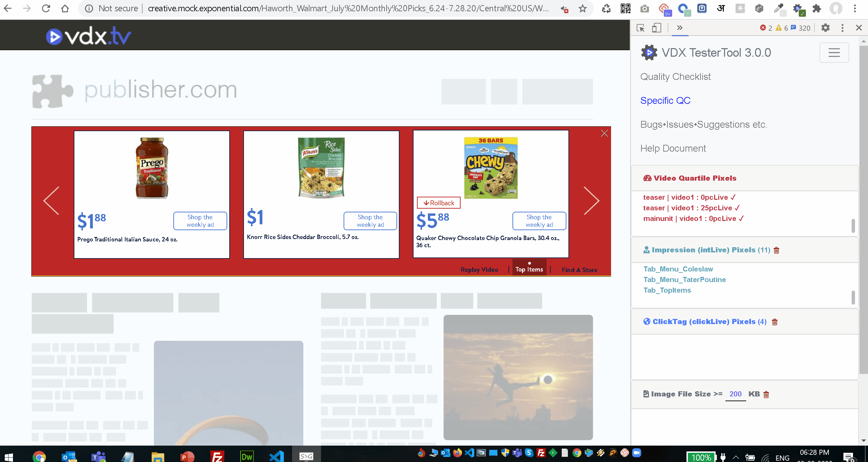Click the vdx.tv logo

pyautogui.click(x=88, y=36)
